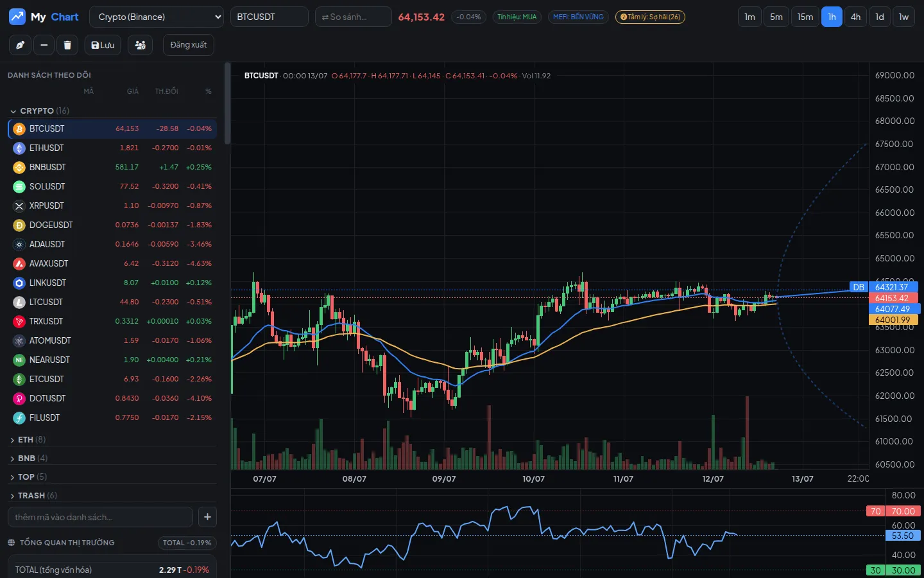The width and height of the screenshot is (924, 578).
Task: Select the pen drawing tool
Action: click(20, 45)
